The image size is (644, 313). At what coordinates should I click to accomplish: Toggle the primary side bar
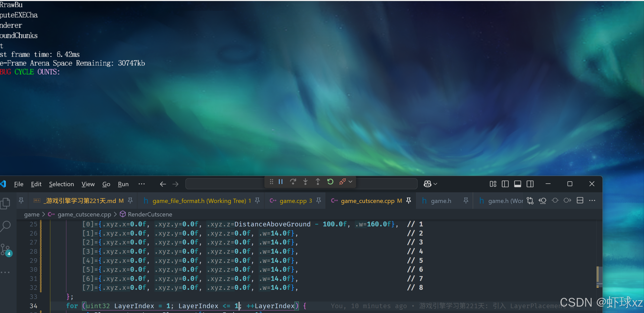coord(505,184)
